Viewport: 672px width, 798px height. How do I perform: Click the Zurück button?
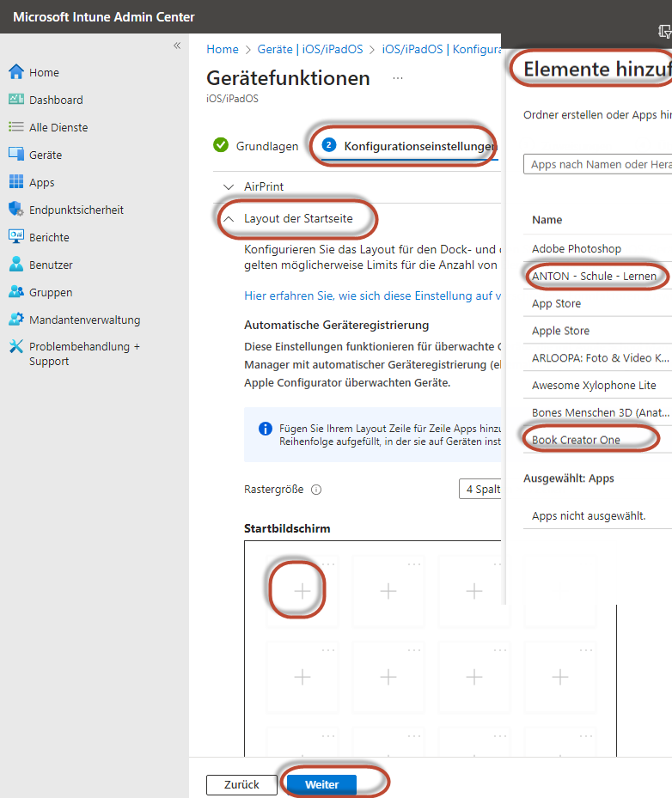[x=241, y=784]
